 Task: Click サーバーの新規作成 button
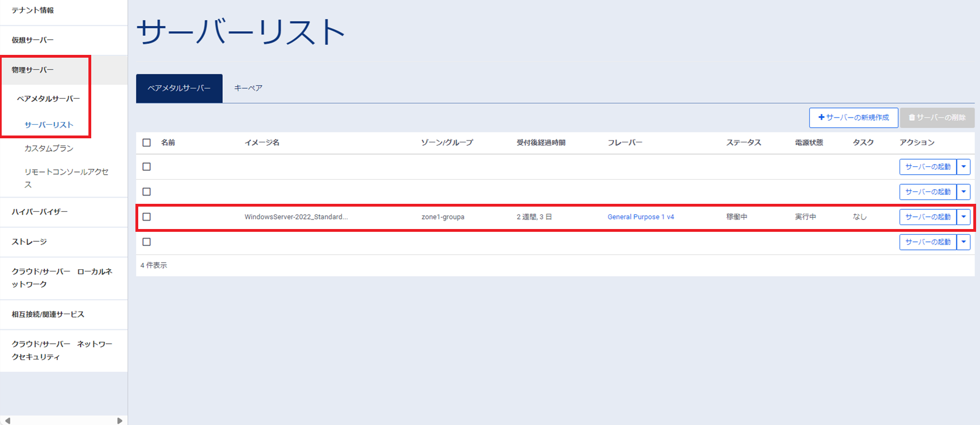click(854, 118)
